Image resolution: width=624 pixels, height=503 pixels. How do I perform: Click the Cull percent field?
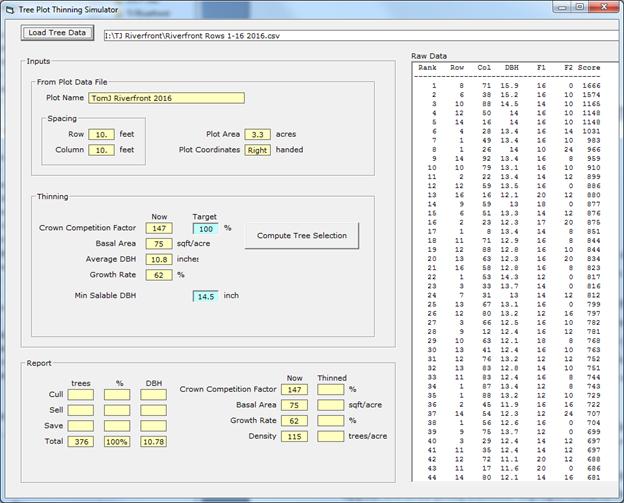pyautogui.click(x=117, y=395)
